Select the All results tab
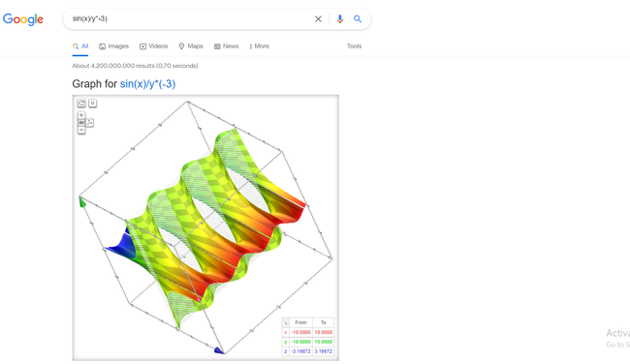The image size is (630, 364). 80,46
